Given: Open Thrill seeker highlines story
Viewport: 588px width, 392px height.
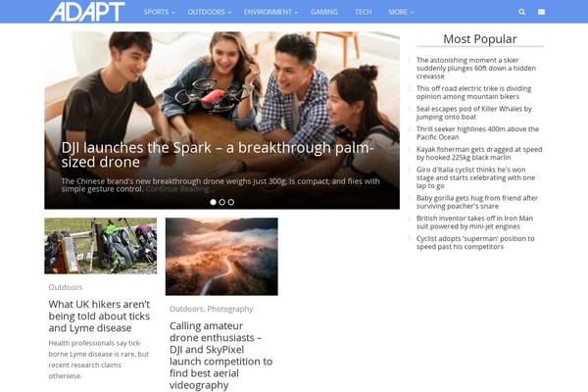Looking at the screenshot, I should [477, 133].
